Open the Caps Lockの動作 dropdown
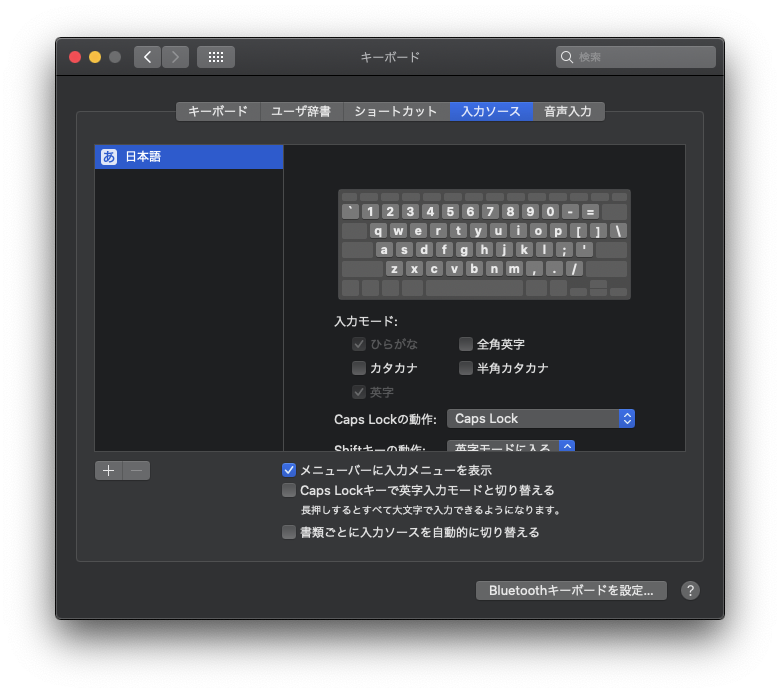 pyautogui.click(x=541, y=418)
